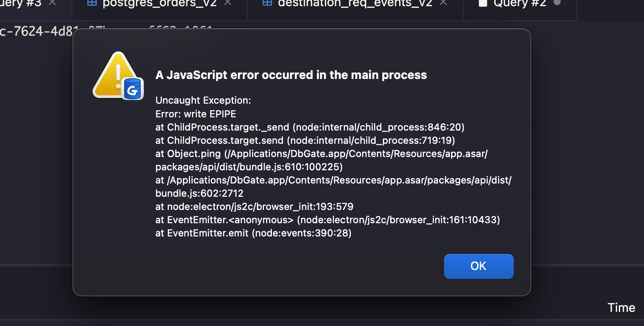
Task: Close the destination_req_events_v2 tab
Action: pos(443,3)
